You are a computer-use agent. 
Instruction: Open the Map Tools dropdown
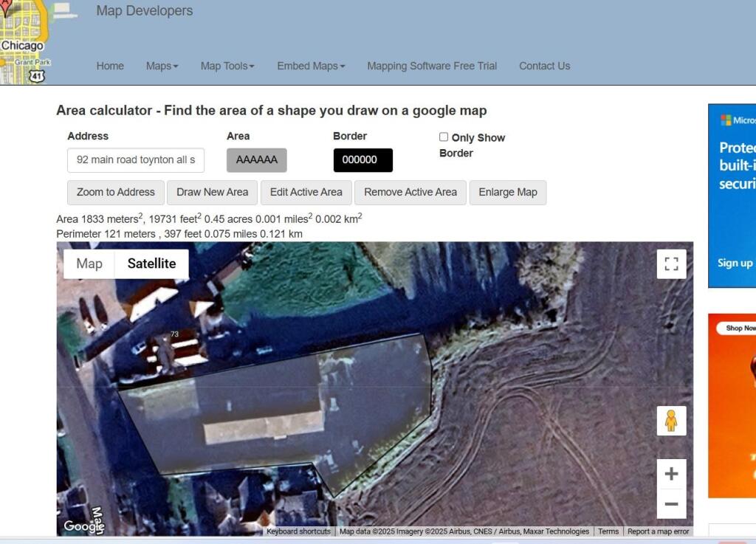tap(227, 66)
